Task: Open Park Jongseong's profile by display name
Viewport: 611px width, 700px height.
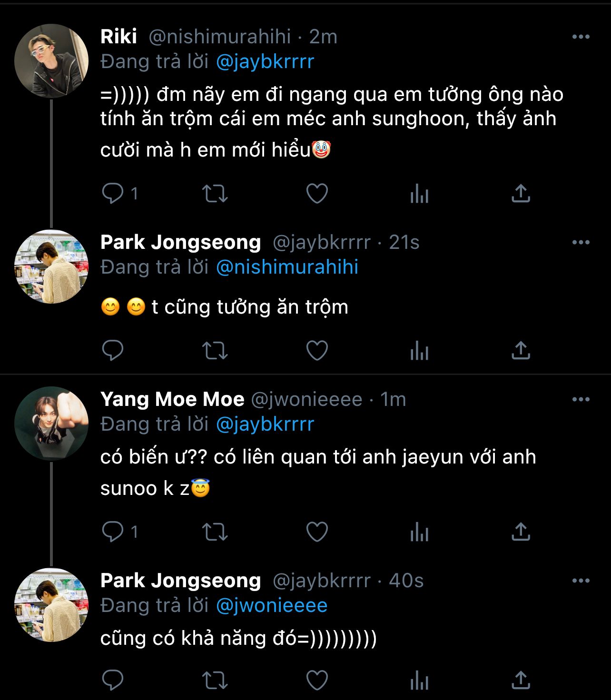Action: pyautogui.click(x=181, y=243)
